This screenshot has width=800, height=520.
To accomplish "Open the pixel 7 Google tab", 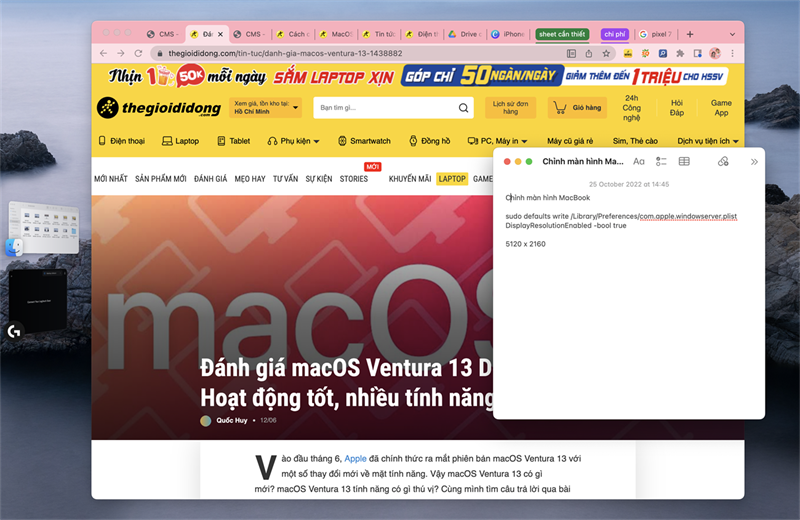I will pyautogui.click(x=656, y=34).
